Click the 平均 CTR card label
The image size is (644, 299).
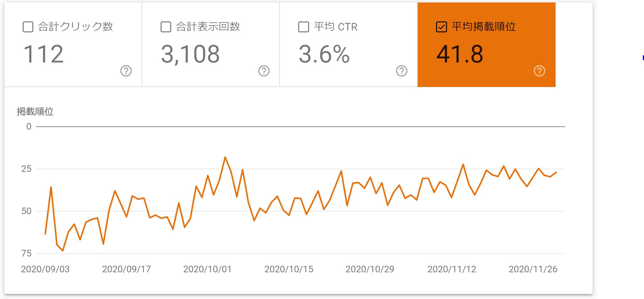pyautogui.click(x=336, y=27)
